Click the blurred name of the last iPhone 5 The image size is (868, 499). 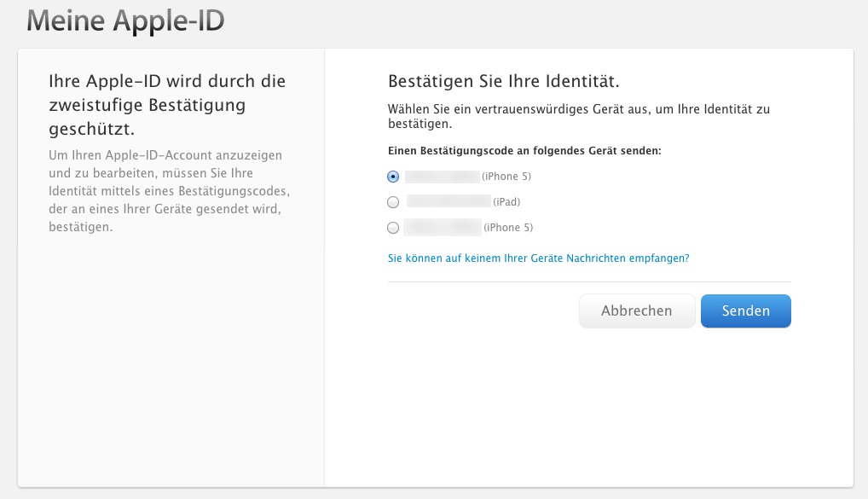[443, 228]
